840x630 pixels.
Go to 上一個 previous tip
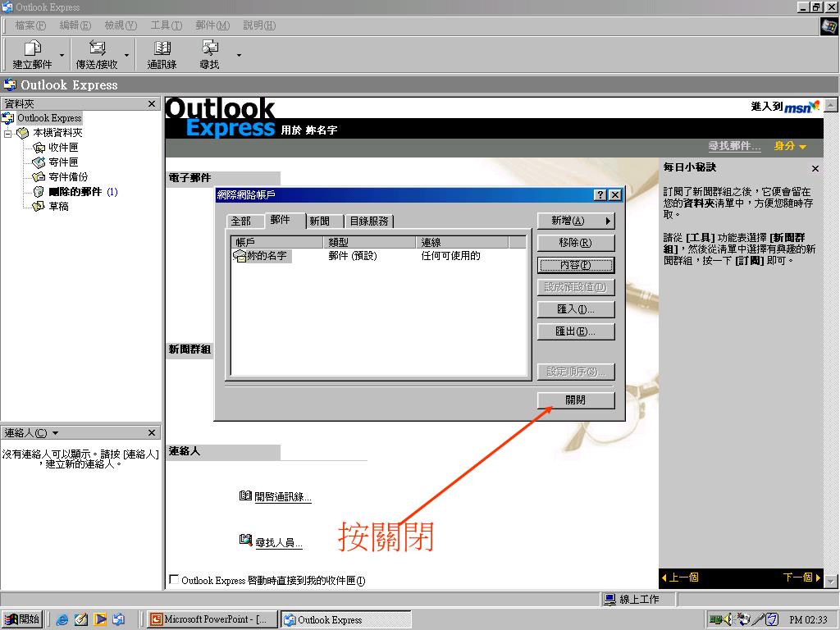680,577
